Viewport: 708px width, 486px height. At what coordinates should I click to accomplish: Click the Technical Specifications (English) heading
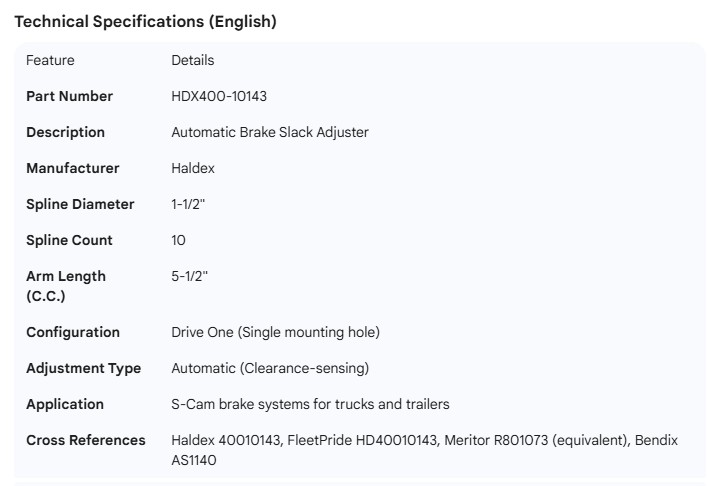[145, 21]
